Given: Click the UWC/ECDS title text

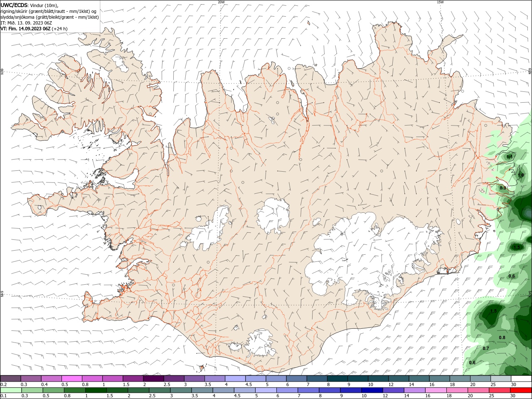Looking at the screenshot, I should coord(14,5).
